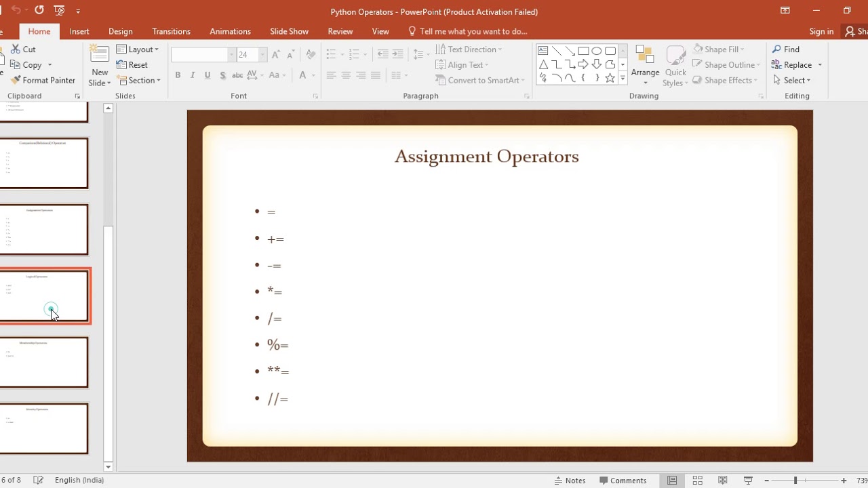Click the Bold formatting button
The height and width of the screenshot is (488, 868).
(178, 75)
